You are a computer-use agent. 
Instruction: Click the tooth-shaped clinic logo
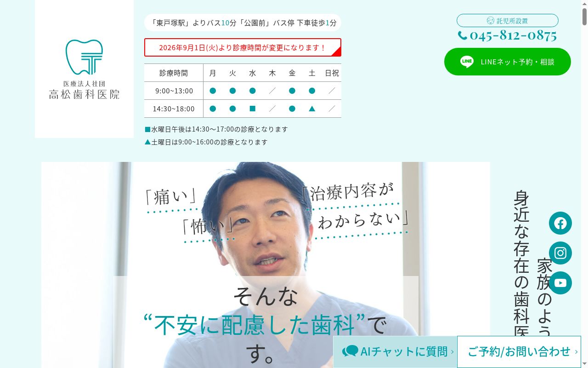coord(84,57)
